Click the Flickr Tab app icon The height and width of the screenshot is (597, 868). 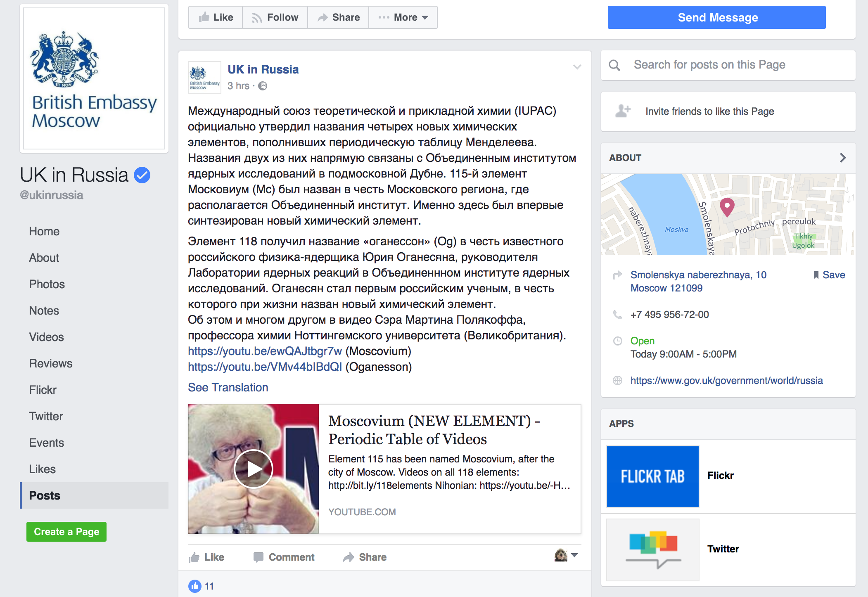coord(652,476)
